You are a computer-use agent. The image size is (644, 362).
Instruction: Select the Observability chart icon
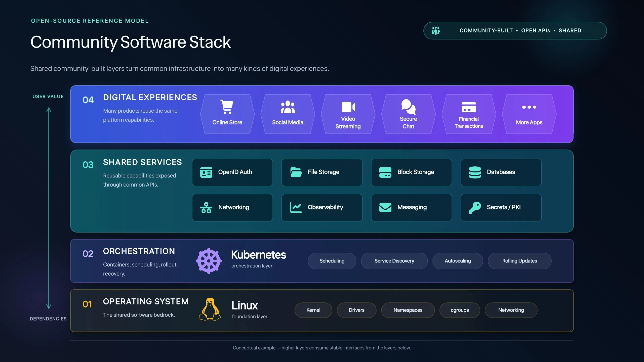click(x=296, y=208)
